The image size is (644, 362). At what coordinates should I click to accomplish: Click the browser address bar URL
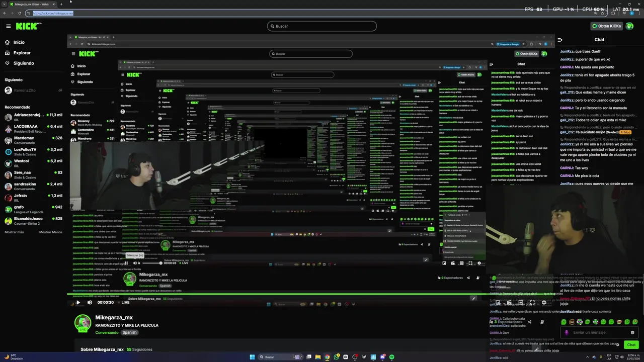coord(53,13)
